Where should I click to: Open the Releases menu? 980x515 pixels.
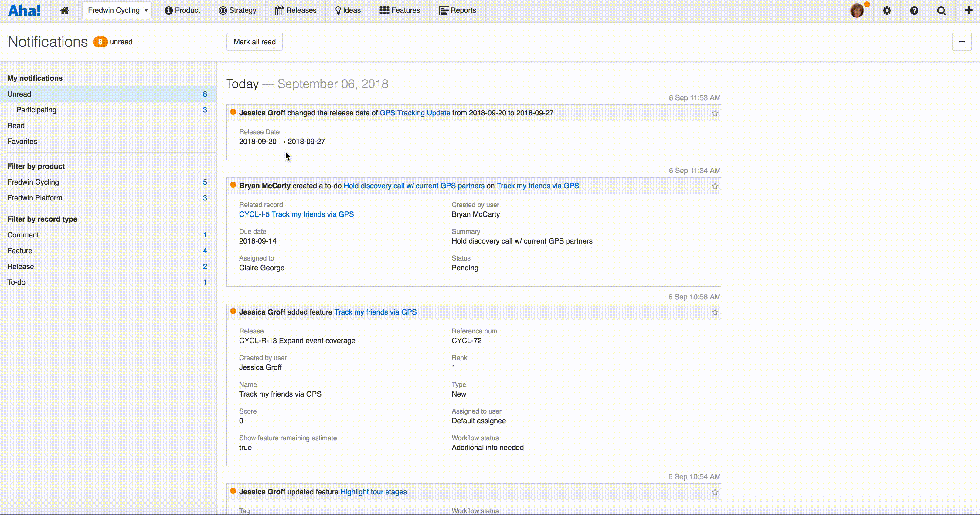coord(296,11)
